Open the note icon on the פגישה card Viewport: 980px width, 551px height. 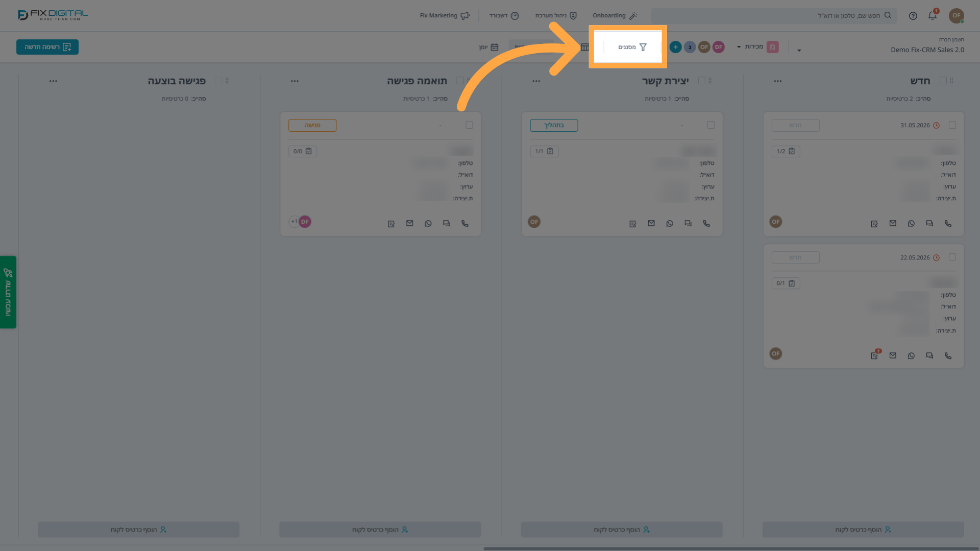point(391,224)
